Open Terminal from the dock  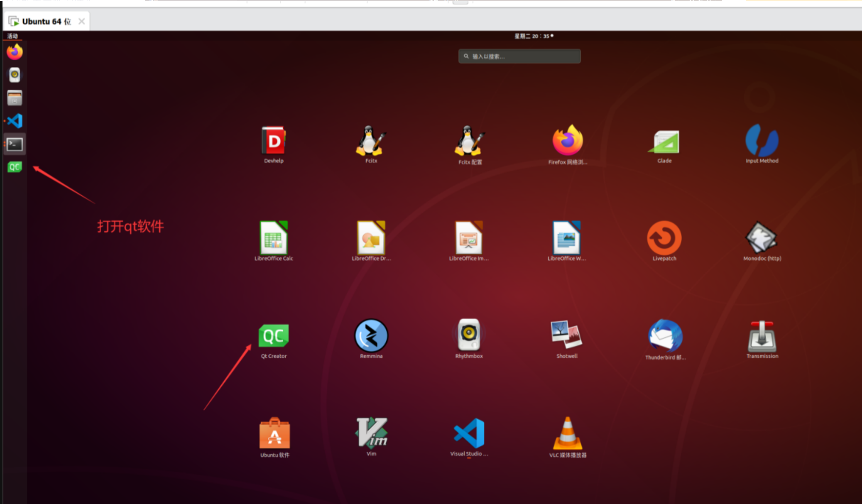click(15, 144)
